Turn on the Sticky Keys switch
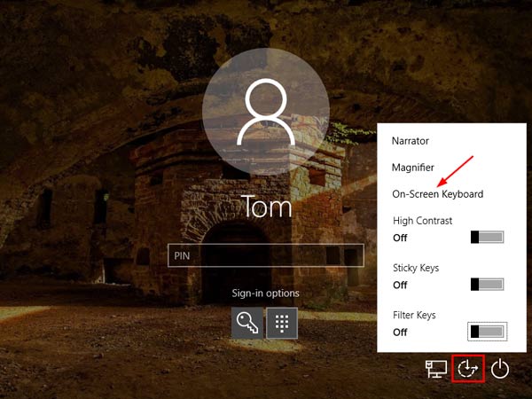532x399 pixels. 487,285
